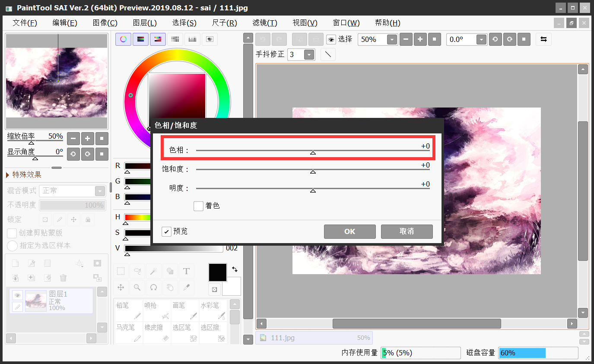Select the magic wand tool
The width and height of the screenshot is (594, 364).
154,271
